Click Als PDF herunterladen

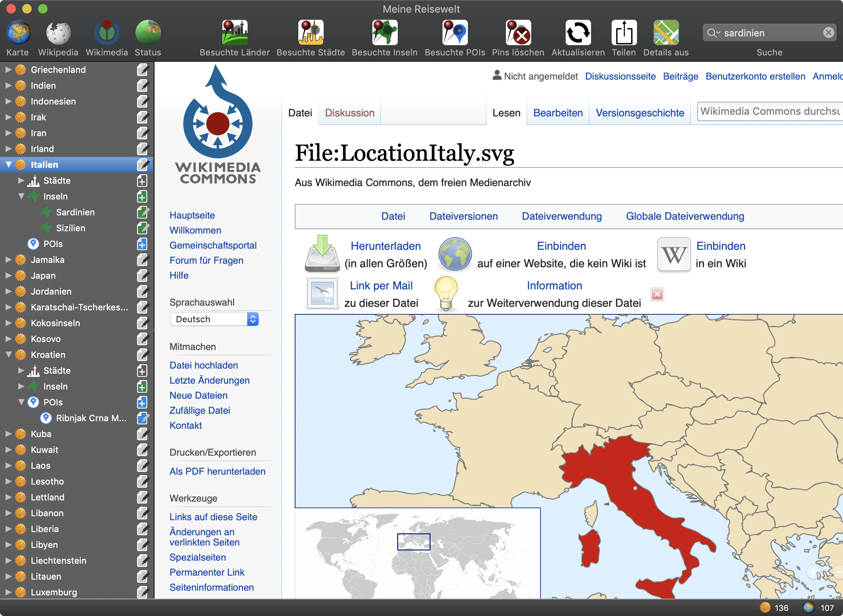[217, 472]
